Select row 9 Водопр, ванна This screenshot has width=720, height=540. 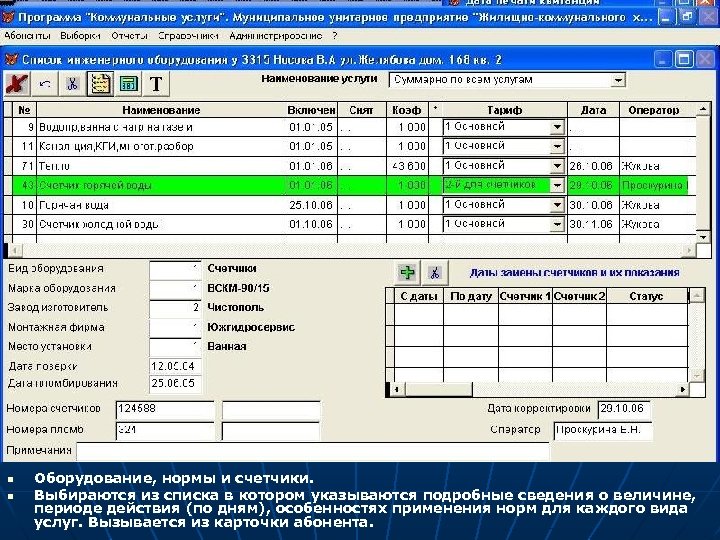coord(350,127)
